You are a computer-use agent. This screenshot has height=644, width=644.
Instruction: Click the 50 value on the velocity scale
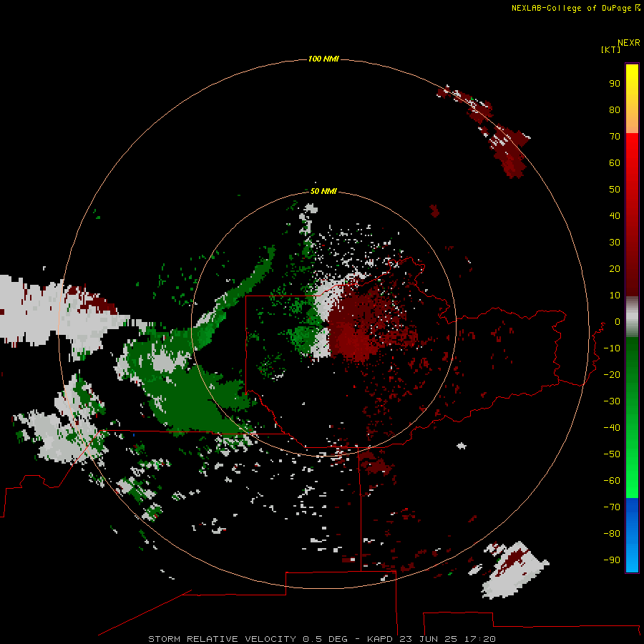click(615, 190)
